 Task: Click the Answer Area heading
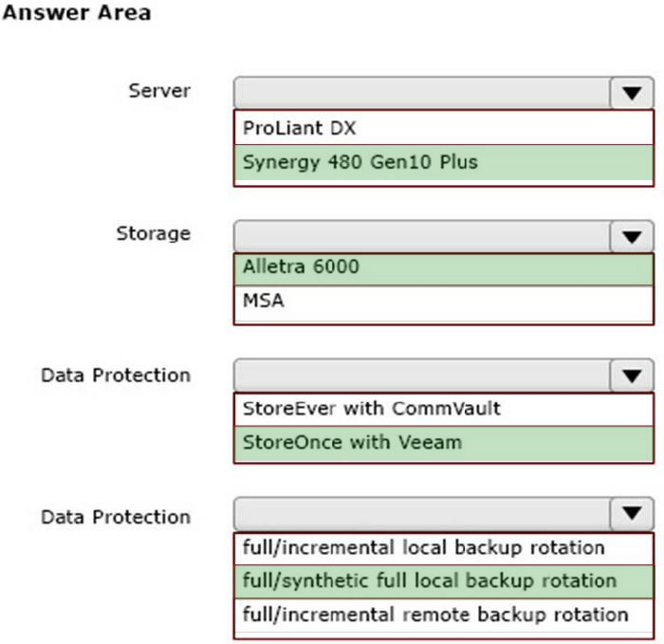77,14
